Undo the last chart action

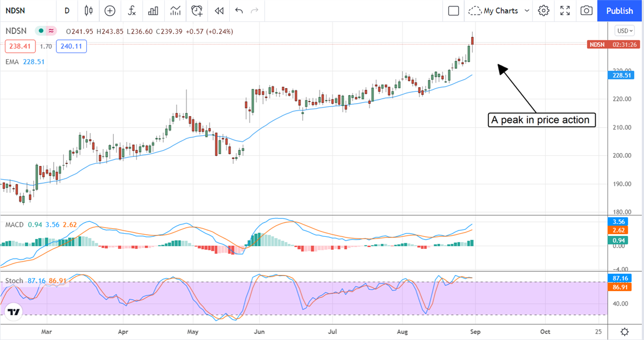tap(239, 11)
